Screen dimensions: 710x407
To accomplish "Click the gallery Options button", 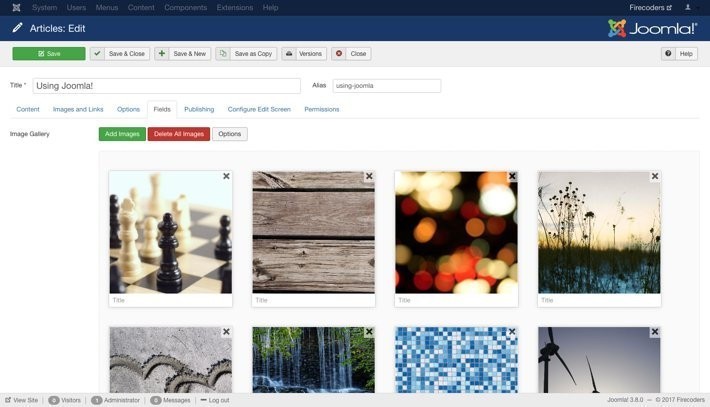I will click(x=230, y=134).
